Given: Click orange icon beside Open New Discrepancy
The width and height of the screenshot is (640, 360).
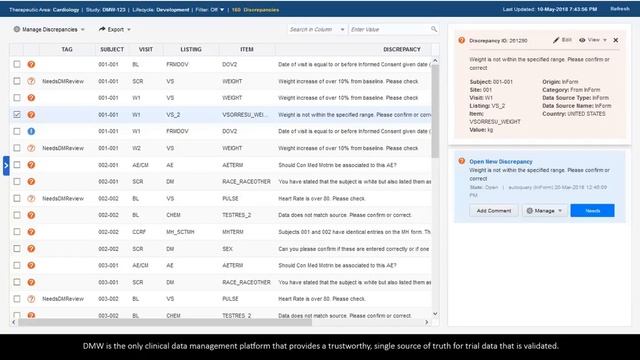Looking at the screenshot, I should coord(462,161).
